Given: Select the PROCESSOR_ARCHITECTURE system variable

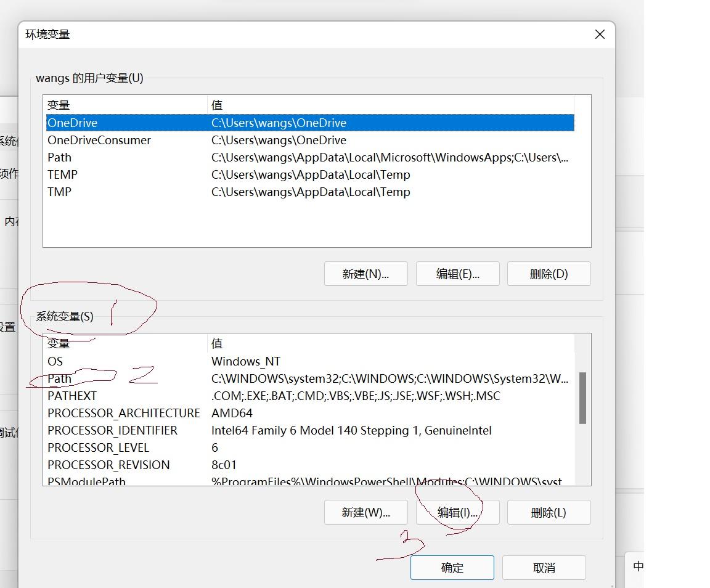Looking at the screenshot, I should click(123, 413).
